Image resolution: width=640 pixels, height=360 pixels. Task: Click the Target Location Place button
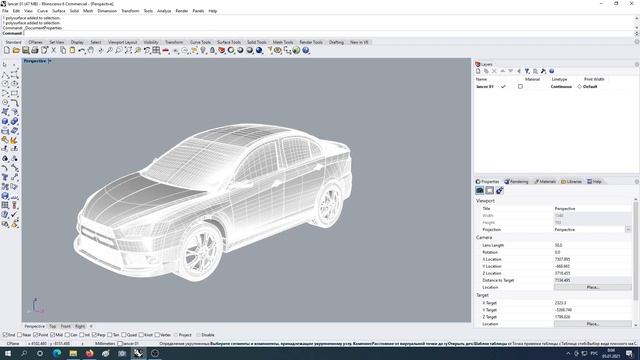[x=593, y=324]
